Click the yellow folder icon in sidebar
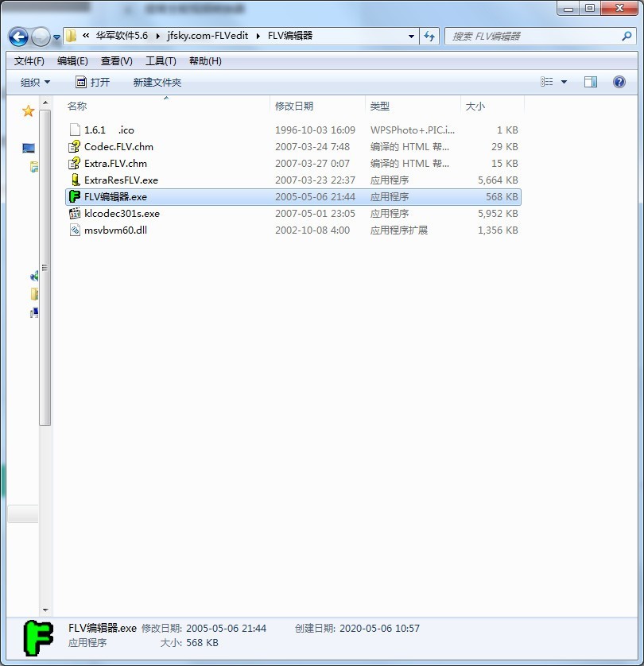This screenshot has height=666, width=644. (x=34, y=294)
